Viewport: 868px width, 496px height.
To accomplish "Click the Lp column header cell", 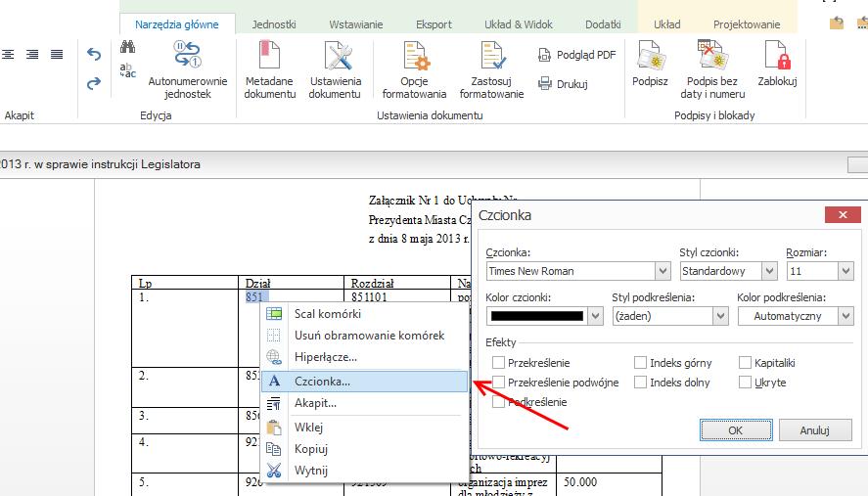I will click(x=185, y=283).
